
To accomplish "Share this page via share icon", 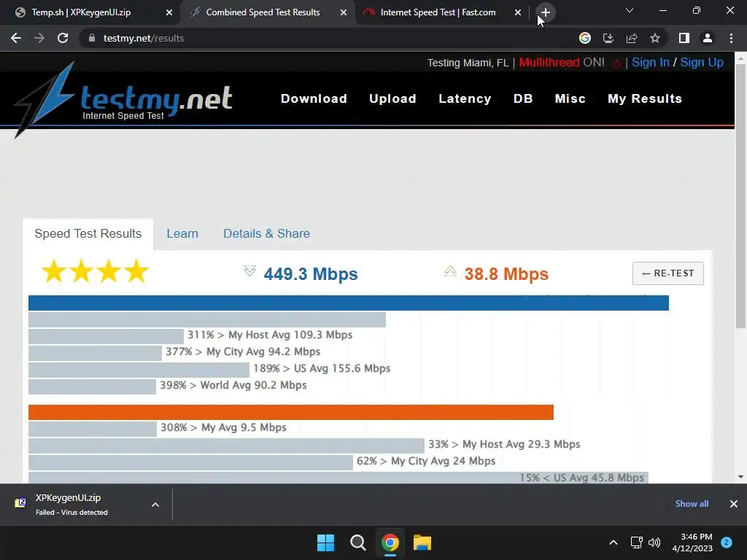I will tap(632, 38).
